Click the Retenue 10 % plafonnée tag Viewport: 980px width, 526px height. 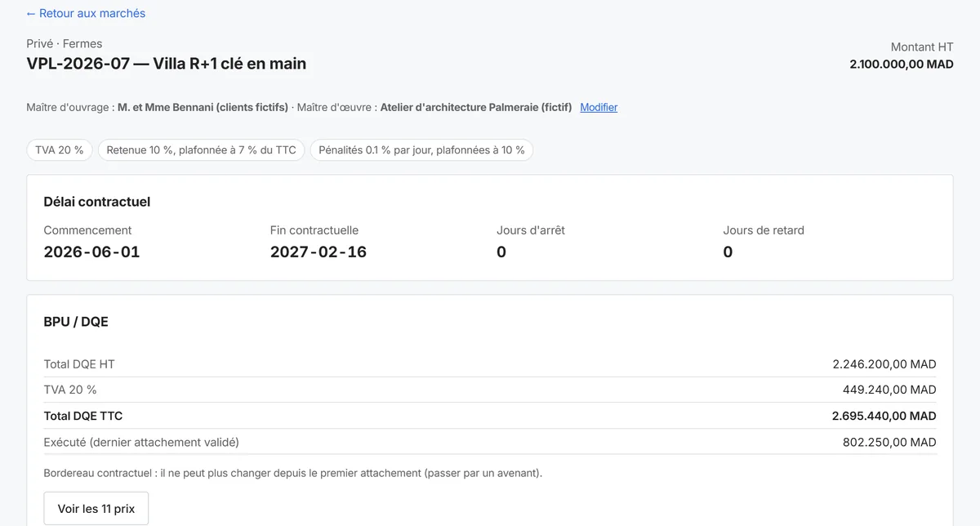202,150
